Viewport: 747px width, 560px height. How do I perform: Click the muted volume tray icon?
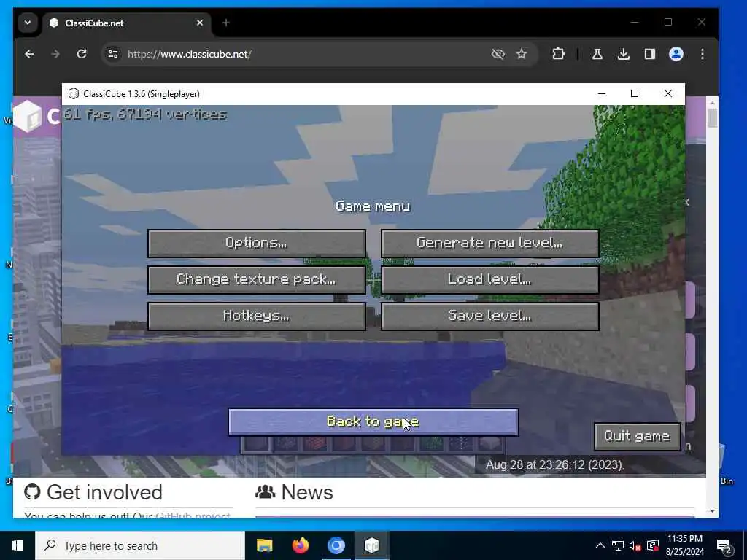635,545
